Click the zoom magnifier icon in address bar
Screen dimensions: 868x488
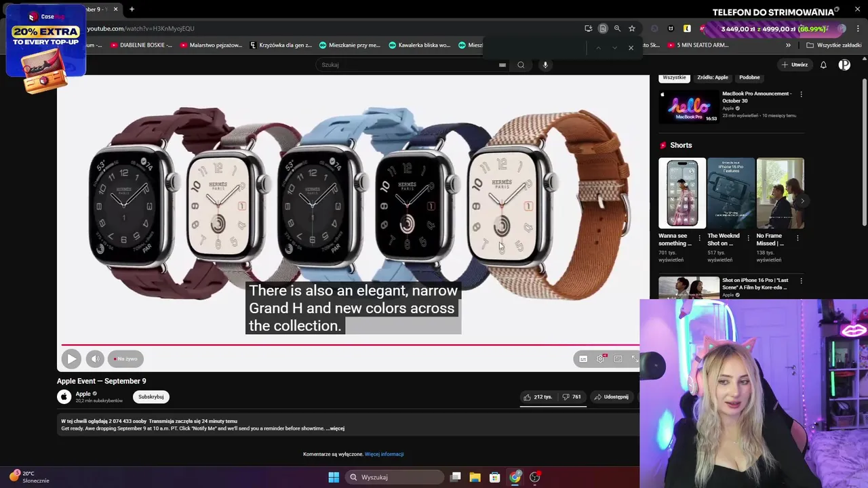(617, 28)
